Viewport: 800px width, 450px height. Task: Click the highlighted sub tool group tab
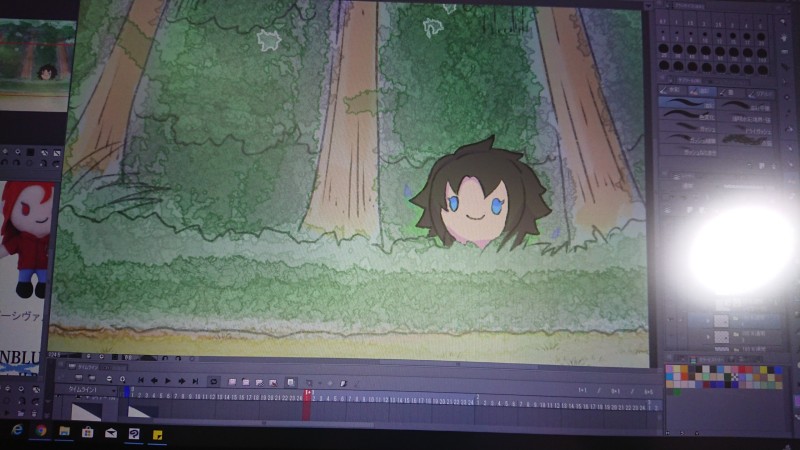pyautogui.click(x=703, y=91)
